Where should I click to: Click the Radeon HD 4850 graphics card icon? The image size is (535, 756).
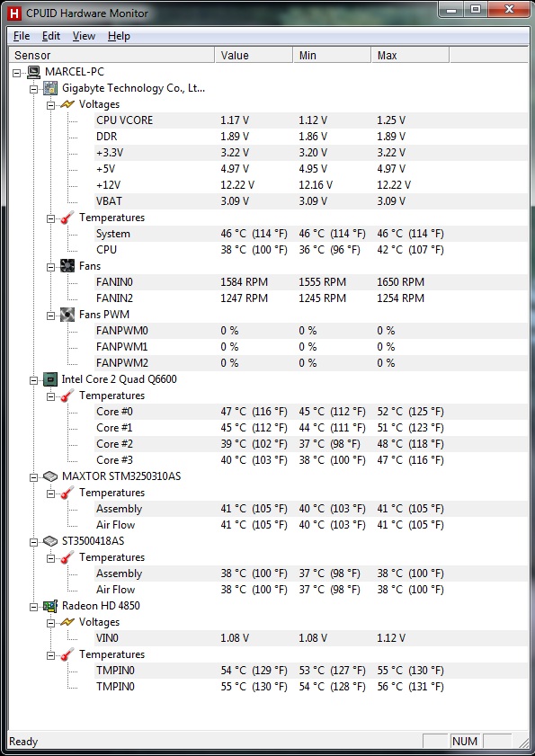[x=50, y=606]
